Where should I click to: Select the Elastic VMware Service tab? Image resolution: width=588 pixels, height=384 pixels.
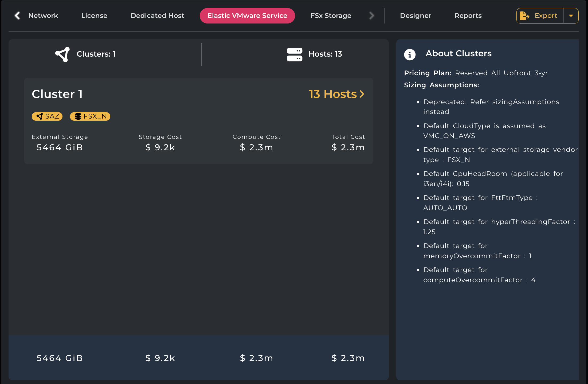point(247,15)
